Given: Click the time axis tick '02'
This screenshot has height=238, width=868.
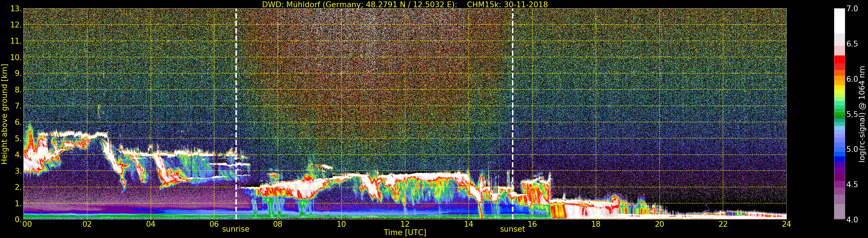Looking at the screenshot, I should [87, 224].
